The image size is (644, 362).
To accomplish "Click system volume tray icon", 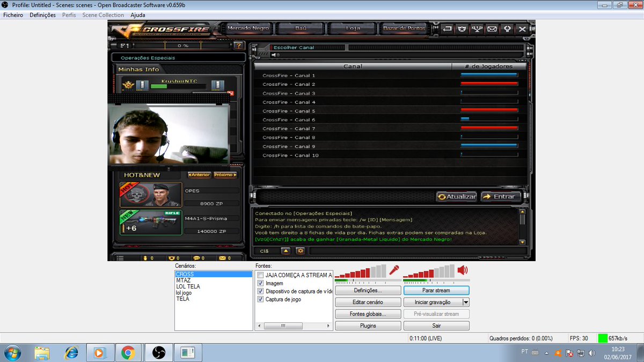I will pyautogui.click(x=591, y=353).
